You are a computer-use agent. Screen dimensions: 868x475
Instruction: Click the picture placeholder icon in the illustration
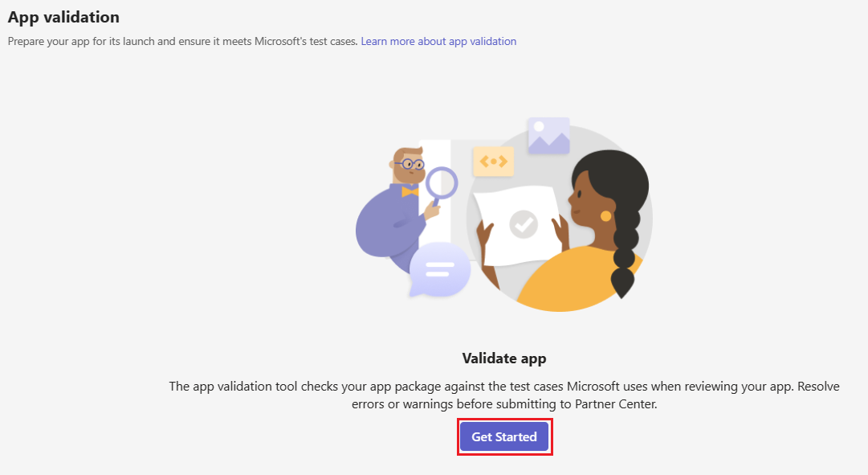(548, 136)
